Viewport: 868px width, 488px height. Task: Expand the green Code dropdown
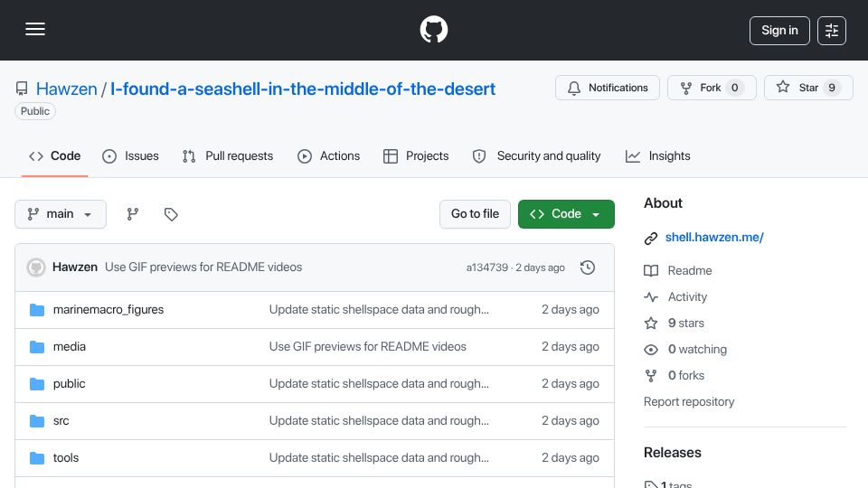(x=566, y=214)
